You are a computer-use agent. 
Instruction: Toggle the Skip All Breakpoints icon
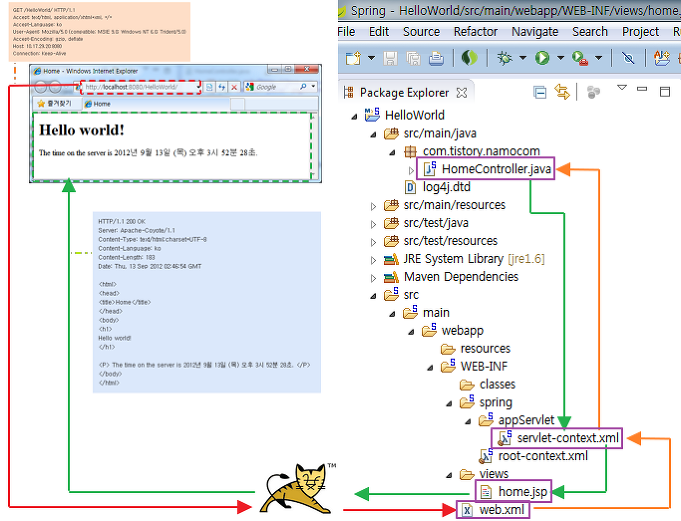pos(628,58)
